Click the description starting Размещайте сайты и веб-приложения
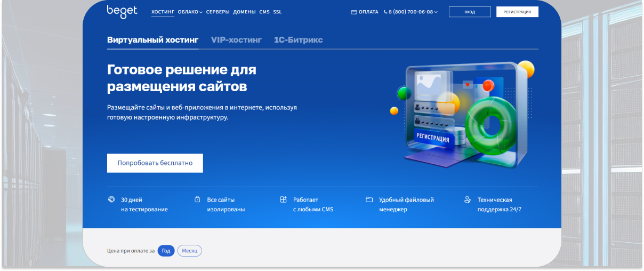Viewport: 644px width, 271px height. point(202,112)
